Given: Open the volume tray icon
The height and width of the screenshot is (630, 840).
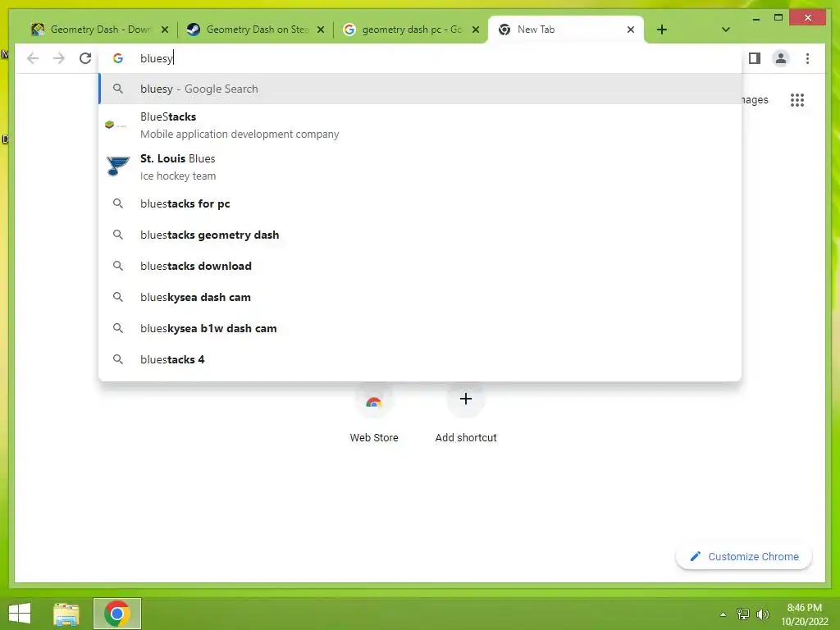Looking at the screenshot, I should point(762,614).
